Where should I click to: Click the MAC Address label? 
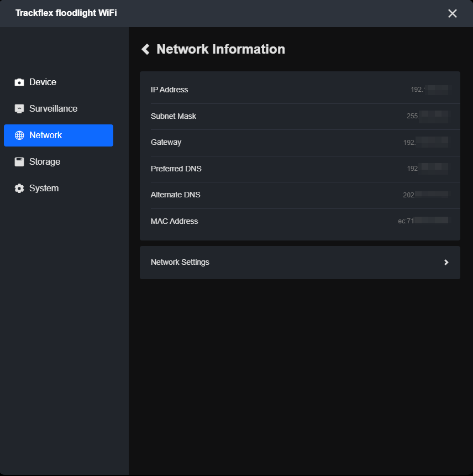click(x=174, y=221)
